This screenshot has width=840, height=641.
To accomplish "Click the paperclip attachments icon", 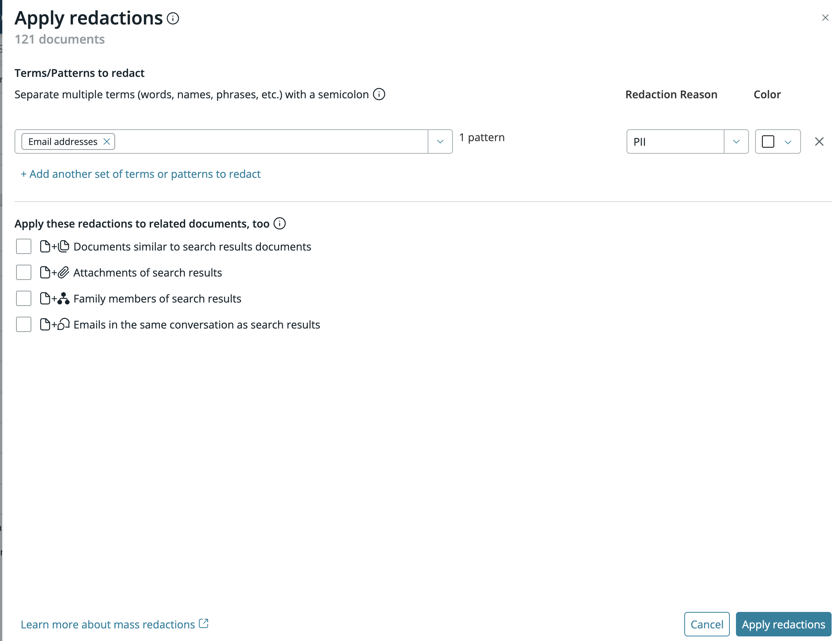I will pos(63,272).
